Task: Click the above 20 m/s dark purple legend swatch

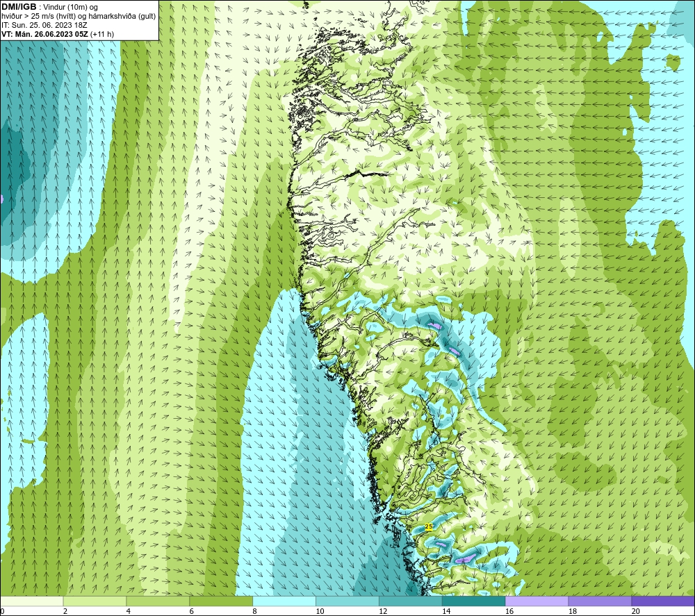Action: point(663,601)
